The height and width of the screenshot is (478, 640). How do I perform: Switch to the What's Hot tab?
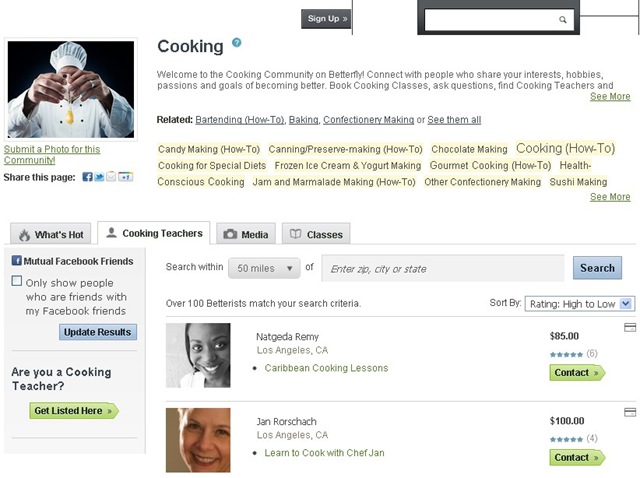coord(51,234)
